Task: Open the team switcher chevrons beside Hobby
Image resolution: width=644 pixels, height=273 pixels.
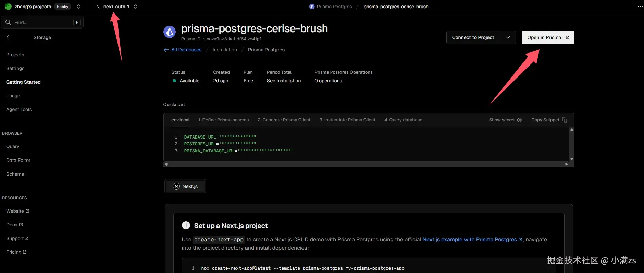Action: 78,7
